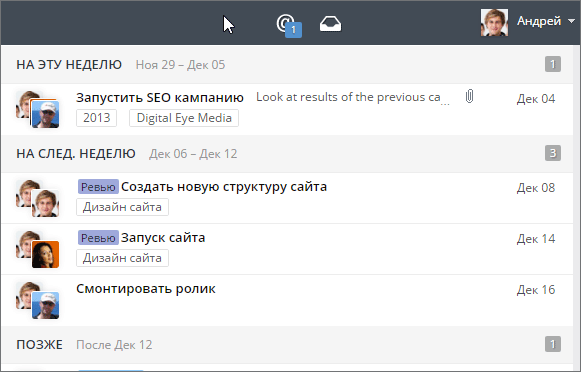Click the notification badge showing 1
Image resolution: width=581 pixels, height=372 pixels.
293,30
